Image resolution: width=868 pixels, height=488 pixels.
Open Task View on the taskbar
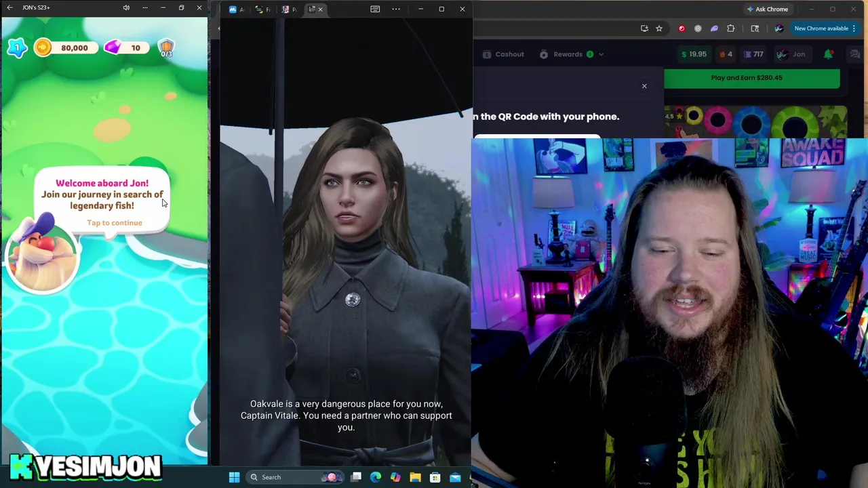(356, 477)
